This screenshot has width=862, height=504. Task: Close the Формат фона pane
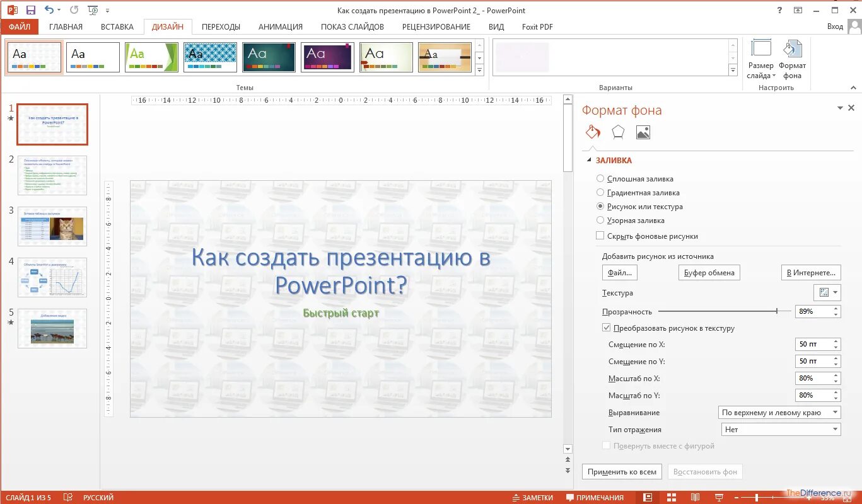pyautogui.click(x=851, y=108)
